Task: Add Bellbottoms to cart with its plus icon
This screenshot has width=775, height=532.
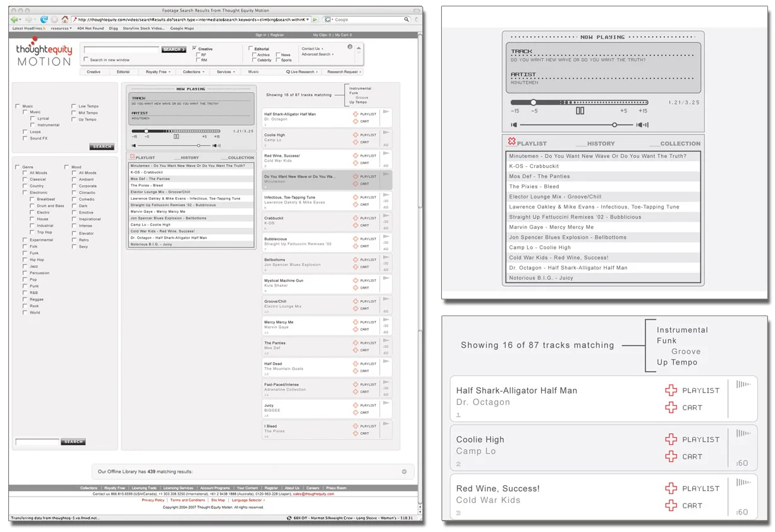Action: click(355, 267)
